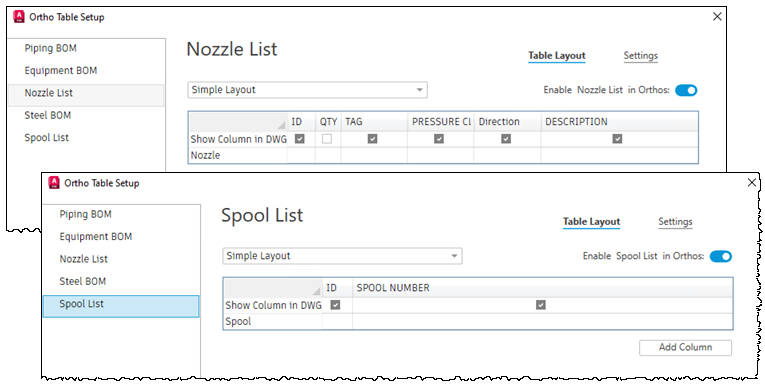Uncheck the DESCRIPTION column checkbox

(617, 139)
